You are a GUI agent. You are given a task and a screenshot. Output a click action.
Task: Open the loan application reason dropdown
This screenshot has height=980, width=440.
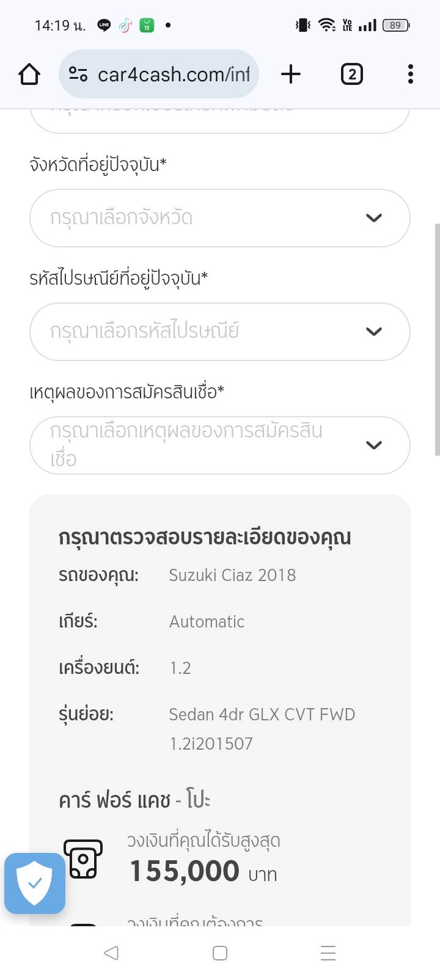point(208,445)
